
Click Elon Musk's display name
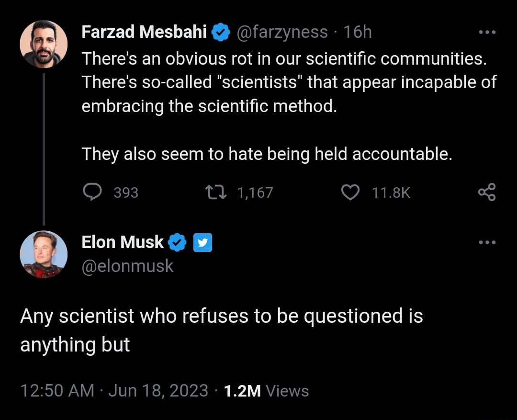coord(123,242)
